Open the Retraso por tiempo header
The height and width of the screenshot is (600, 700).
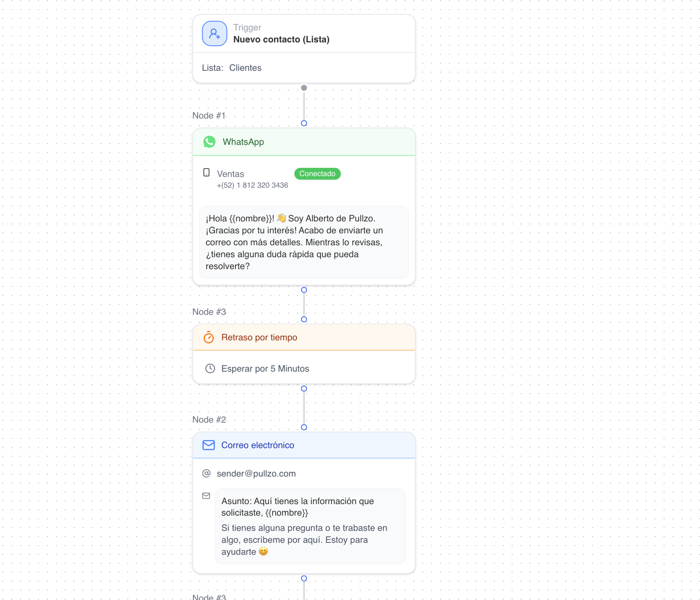click(x=304, y=337)
